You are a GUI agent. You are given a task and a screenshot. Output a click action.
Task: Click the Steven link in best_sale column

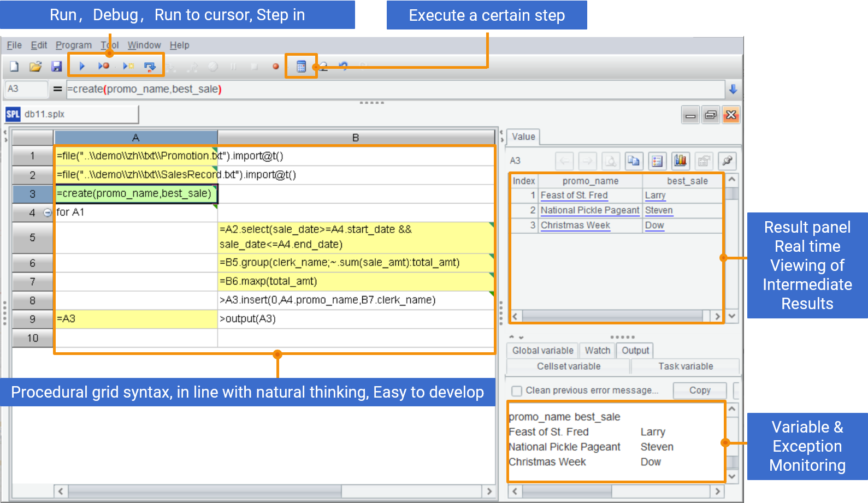(x=659, y=210)
